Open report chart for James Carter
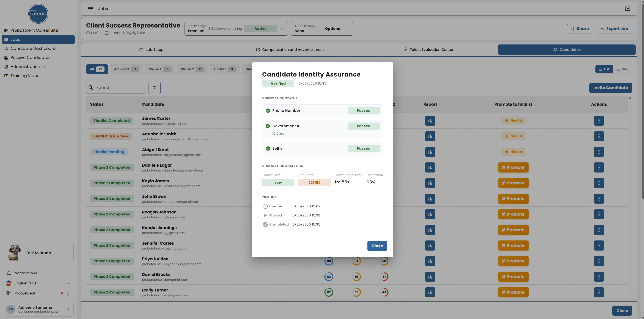Image resolution: width=644 pixels, height=319 pixels. [430, 120]
